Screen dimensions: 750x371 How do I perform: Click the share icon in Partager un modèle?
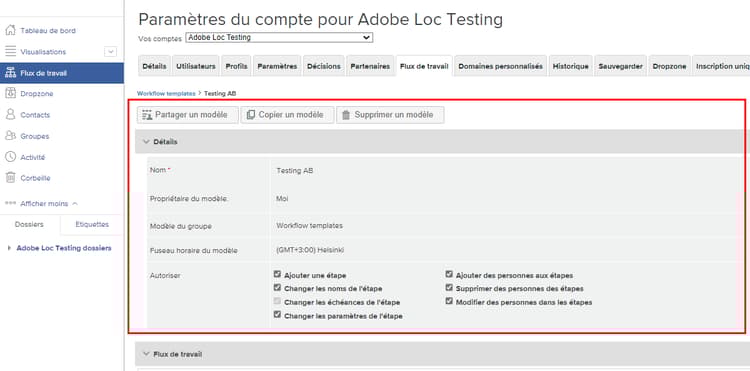(147, 115)
